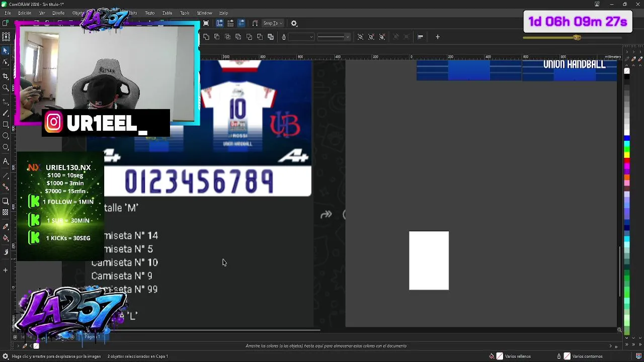Select the Pick tool in the toolbox

[6, 50]
